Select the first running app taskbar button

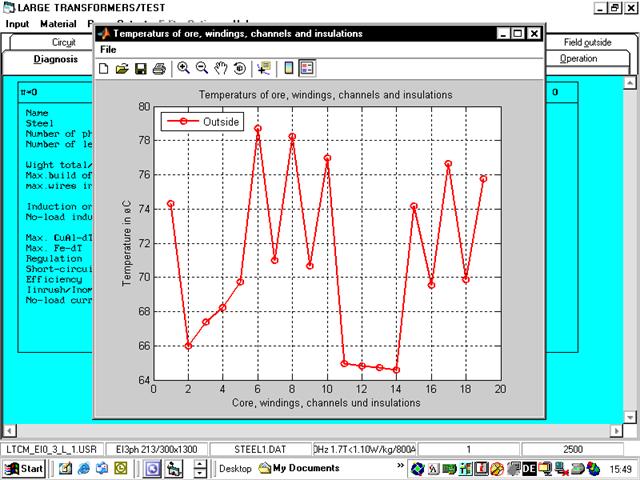click(152, 469)
